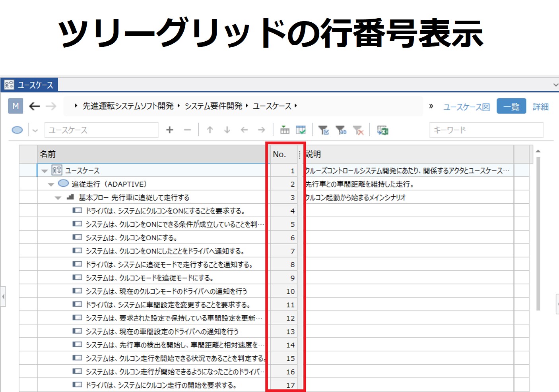Image resolution: width=559 pixels, height=392 pixels.
Task: Add a new item with the plus icon
Action: [x=170, y=130]
